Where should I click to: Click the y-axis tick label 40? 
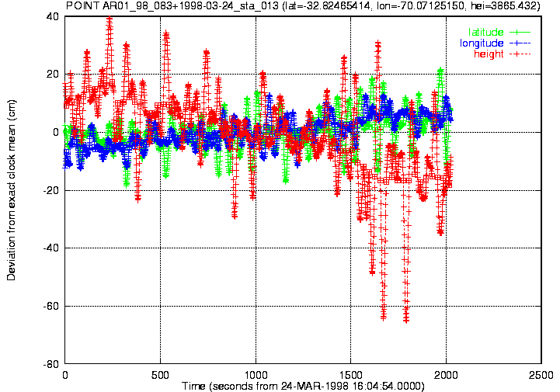tap(53, 16)
